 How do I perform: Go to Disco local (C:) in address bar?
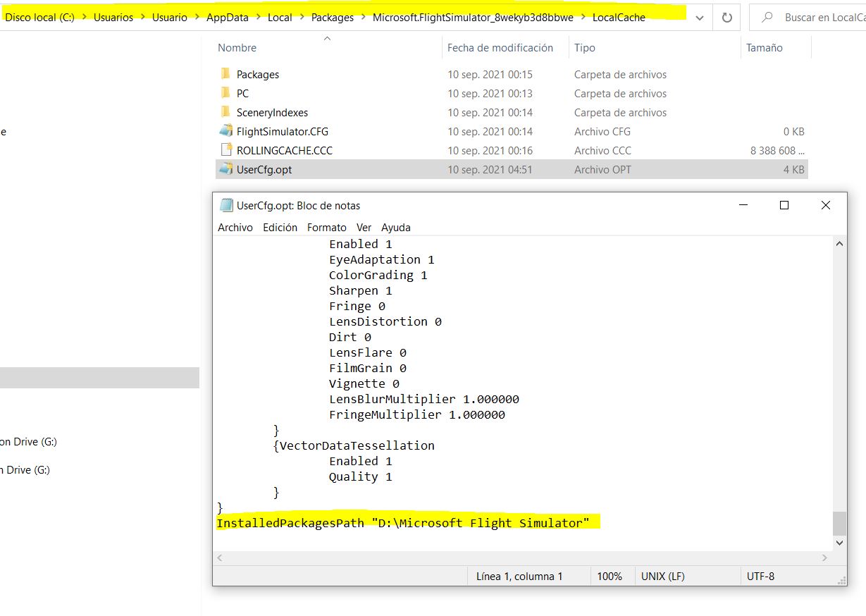pos(40,18)
